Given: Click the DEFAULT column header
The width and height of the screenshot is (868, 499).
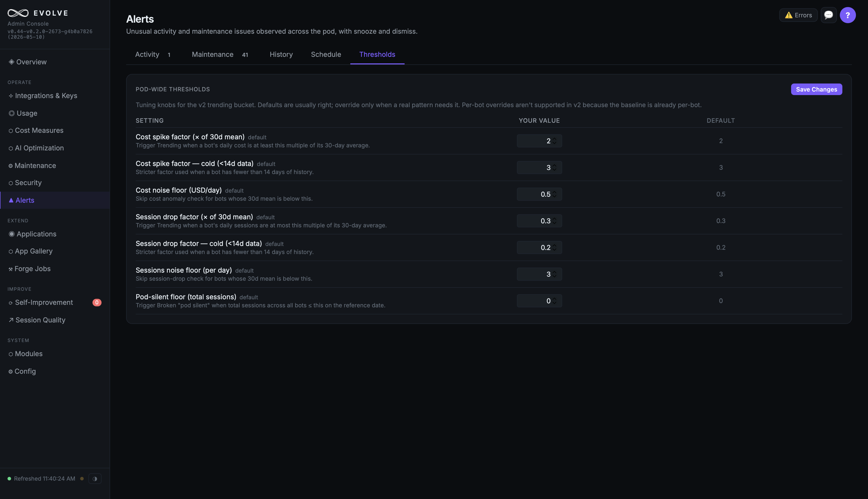Looking at the screenshot, I should click(721, 121).
